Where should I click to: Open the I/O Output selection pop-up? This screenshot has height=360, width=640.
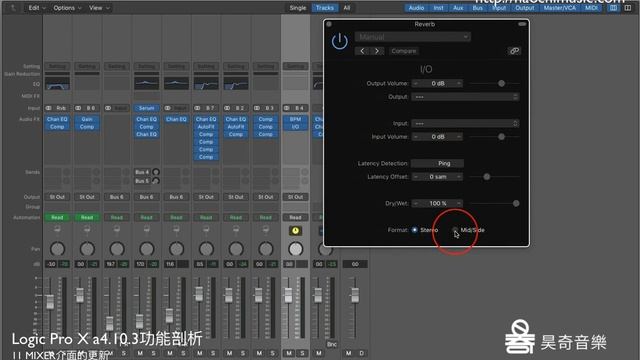click(x=465, y=97)
